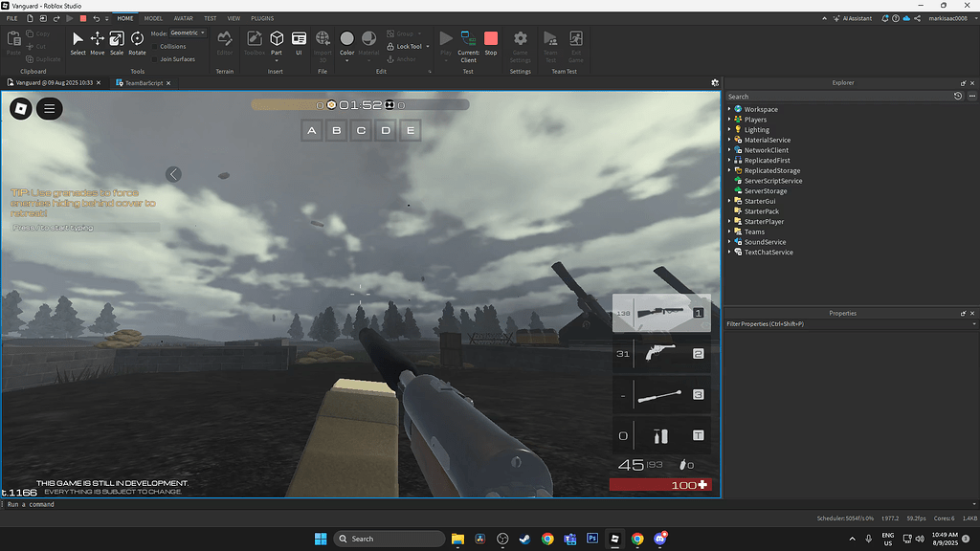
Task: Switch to the PLUGINS ribbon tab
Action: (262, 18)
